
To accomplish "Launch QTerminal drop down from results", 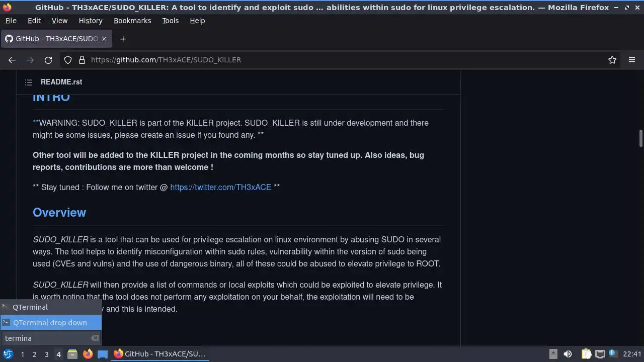I will tap(51, 323).
